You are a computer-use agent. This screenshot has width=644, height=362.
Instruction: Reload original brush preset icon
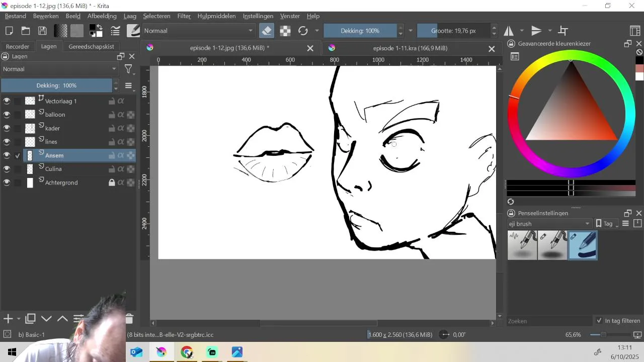[303, 31]
